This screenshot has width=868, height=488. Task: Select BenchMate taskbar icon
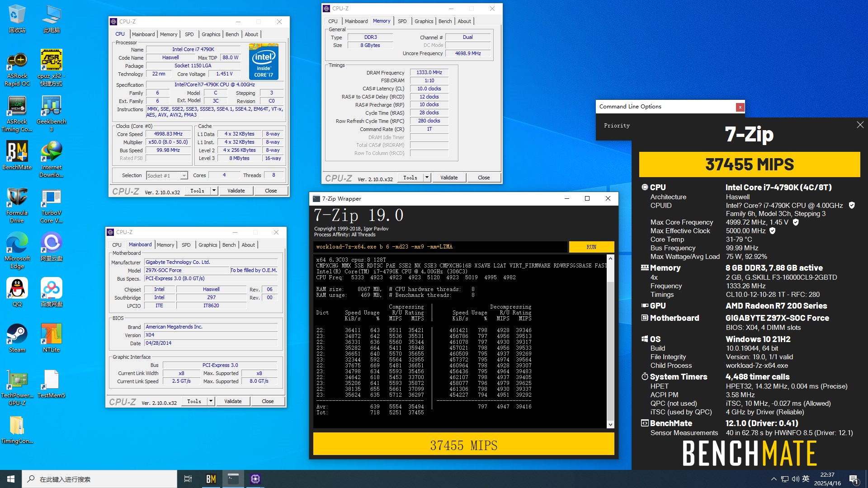click(x=211, y=479)
